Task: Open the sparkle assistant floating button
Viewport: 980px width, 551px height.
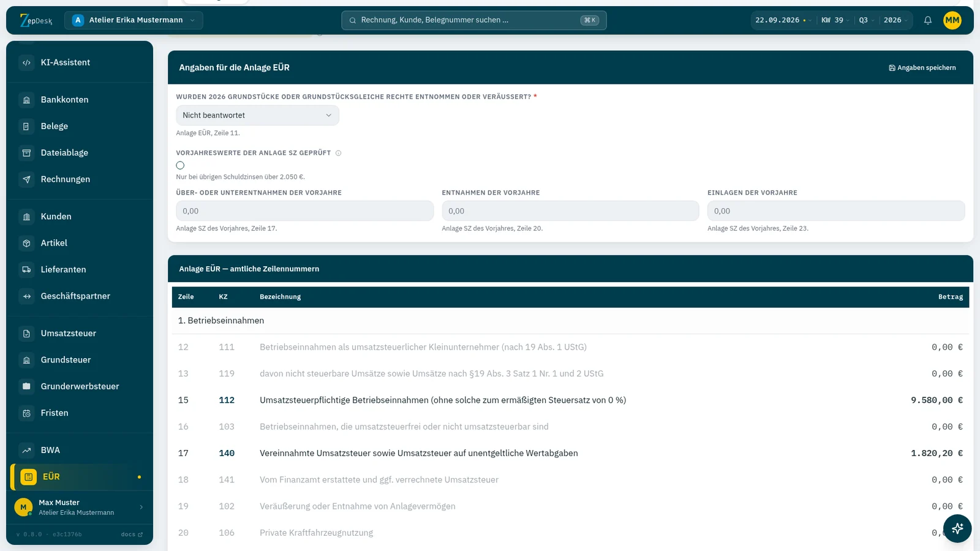Action: coord(957,528)
